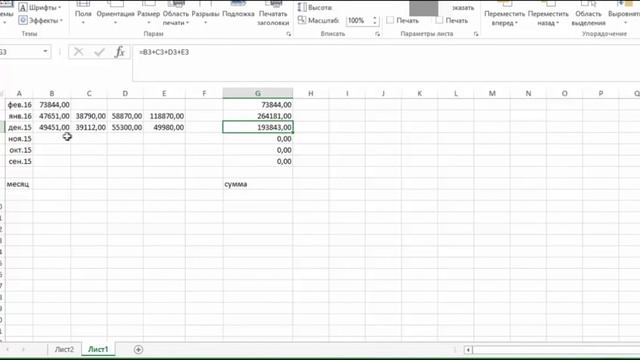
Task: Click the formula text =B3+C3+D3+E3
Action: [x=164, y=52]
